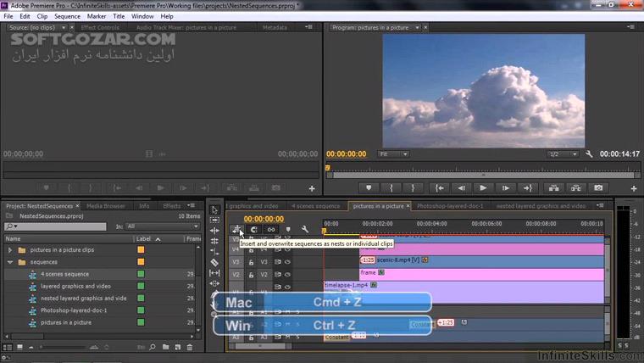644x363 pixels.
Task: Select the Rate Stretch tool
Action: point(214,251)
